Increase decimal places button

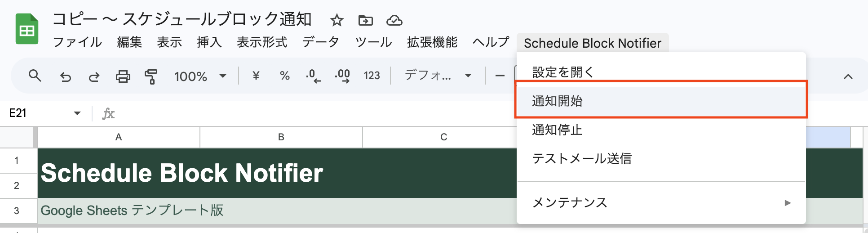342,76
